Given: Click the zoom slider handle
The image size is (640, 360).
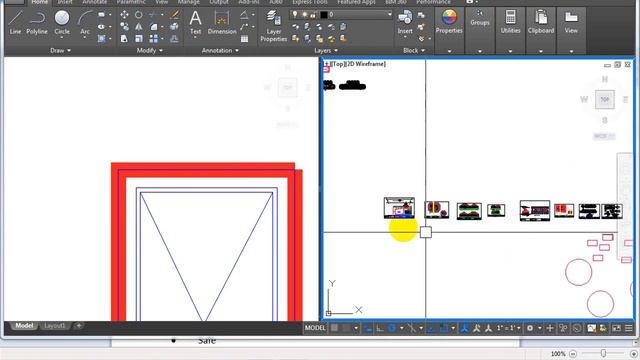Looking at the screenshot, I should pos(603,353).
